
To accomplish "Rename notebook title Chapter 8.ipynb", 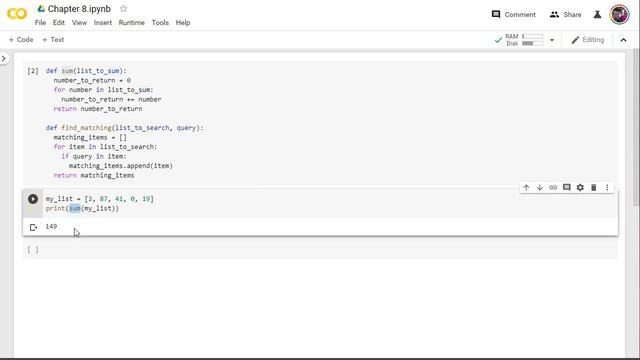I will pos(79,9).
